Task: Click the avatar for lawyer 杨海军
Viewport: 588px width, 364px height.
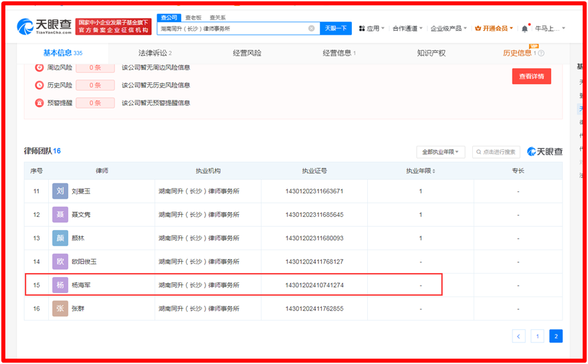Action: [x=60, y=285]
